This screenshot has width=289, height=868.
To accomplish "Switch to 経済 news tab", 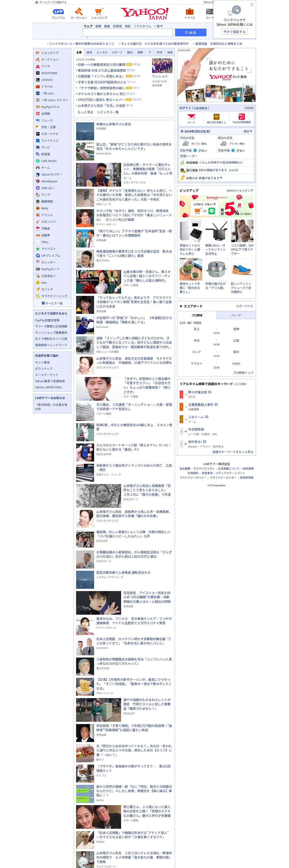I will pos(89,53).
